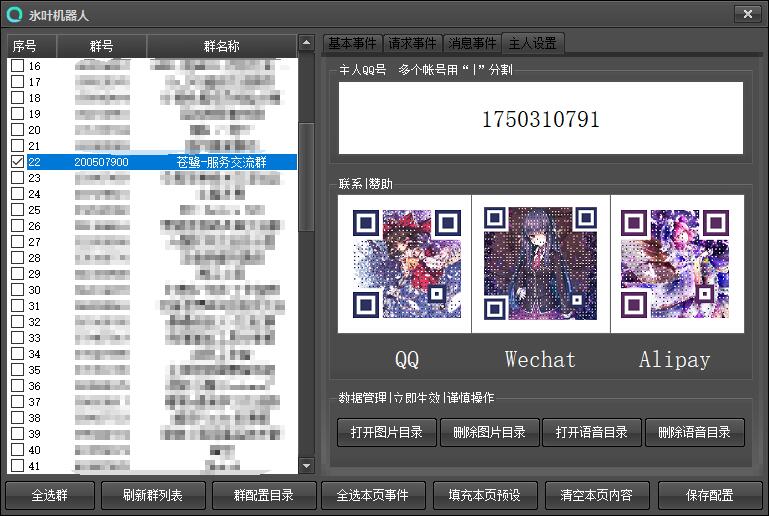Select the checkbox for row 26
The height and width of the screenshot is (516, 769).
point(18,226)
